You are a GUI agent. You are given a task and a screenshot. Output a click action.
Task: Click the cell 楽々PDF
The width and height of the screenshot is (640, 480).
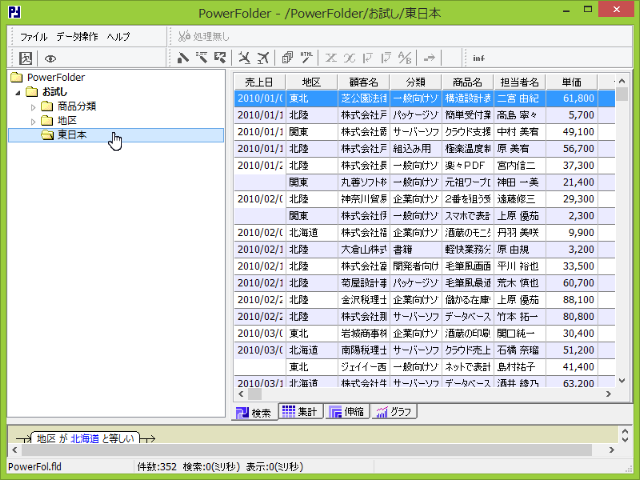pyautogui.click(x=468, y=165)
